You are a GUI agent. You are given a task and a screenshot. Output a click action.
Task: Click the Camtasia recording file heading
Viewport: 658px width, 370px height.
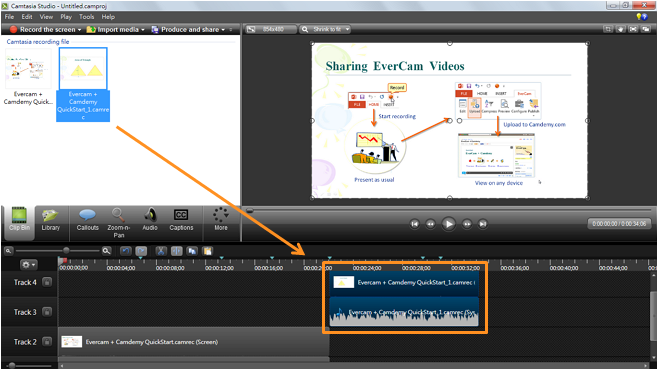(x=38, y=42)
